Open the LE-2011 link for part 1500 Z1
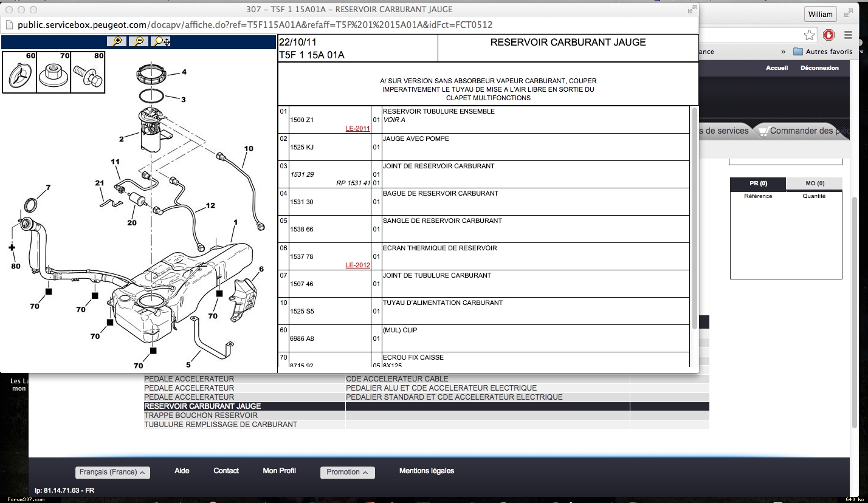Image resolution: width=868 pixels, height=503 pixels. click(x=357, y=128)
